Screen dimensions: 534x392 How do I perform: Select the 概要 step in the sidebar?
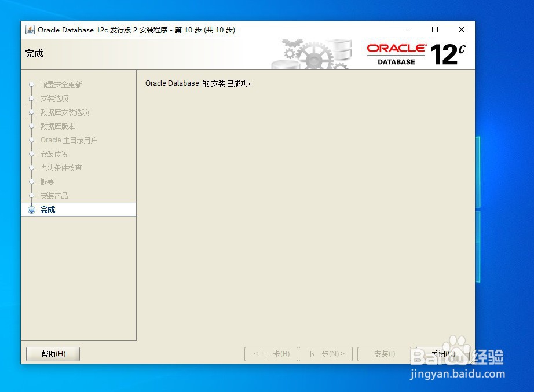pos(47,182)
